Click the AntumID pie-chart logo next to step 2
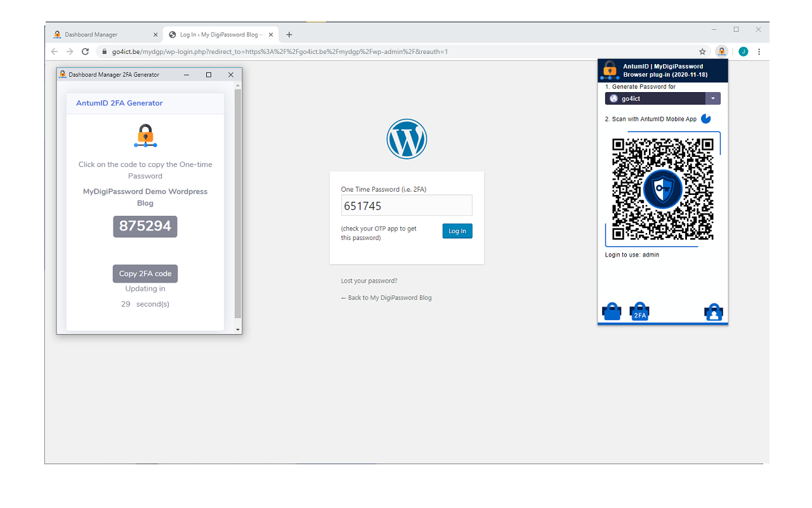Screen dimensions: 812x508 click(705, 119)
